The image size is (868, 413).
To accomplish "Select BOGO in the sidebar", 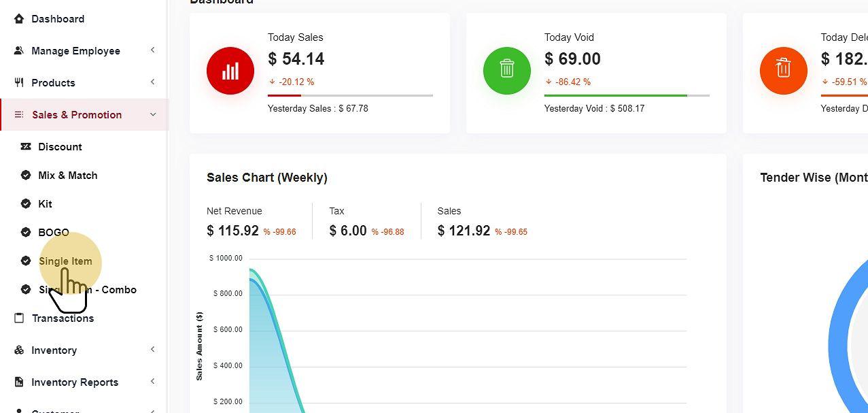I will 53,233.
